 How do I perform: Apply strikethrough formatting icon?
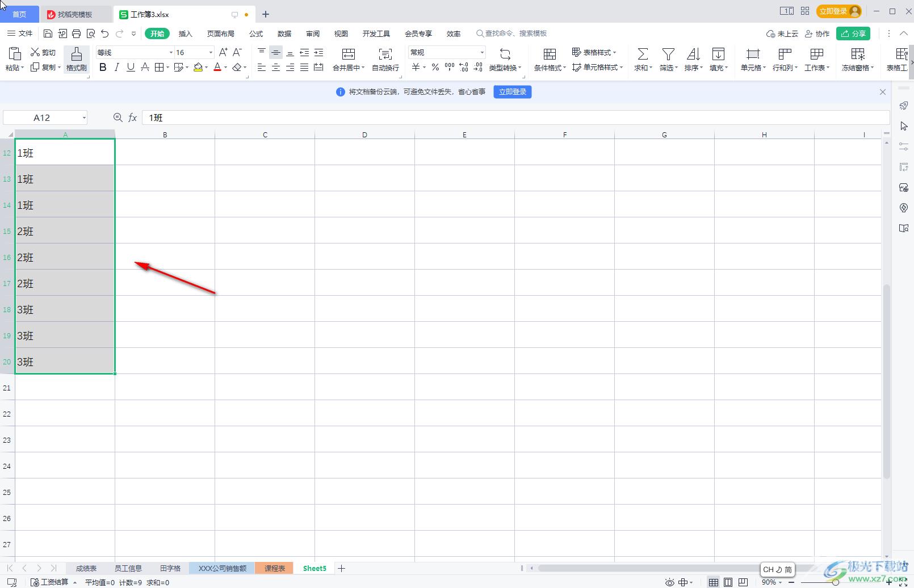145,67
